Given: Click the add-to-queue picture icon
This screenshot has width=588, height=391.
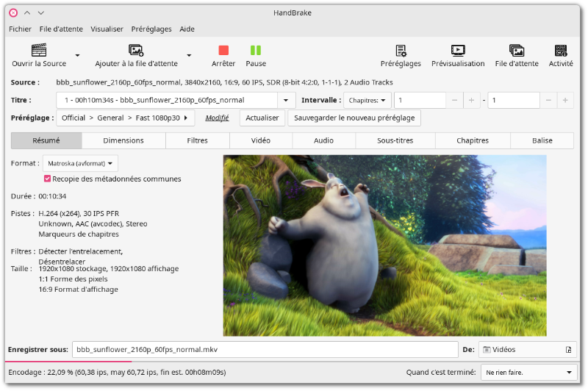Looking at the screenshot, I should click(x=136, y=50).
